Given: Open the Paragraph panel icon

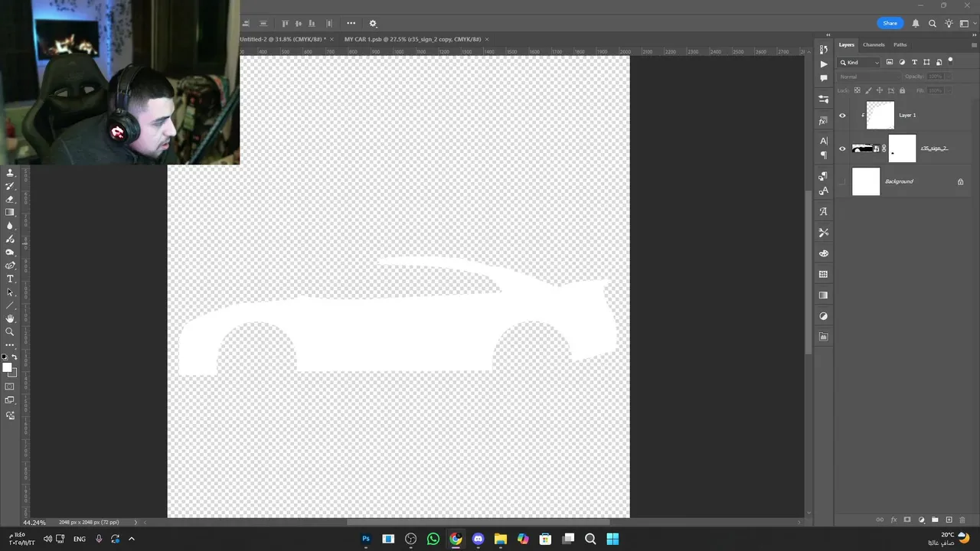Looking at the screenshot, I should (x=824, y=155).
